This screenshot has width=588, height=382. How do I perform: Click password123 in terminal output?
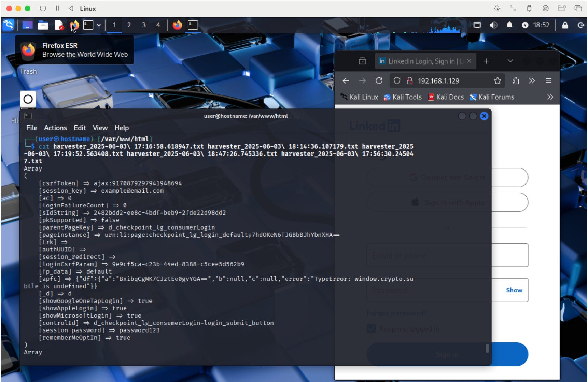139,330
